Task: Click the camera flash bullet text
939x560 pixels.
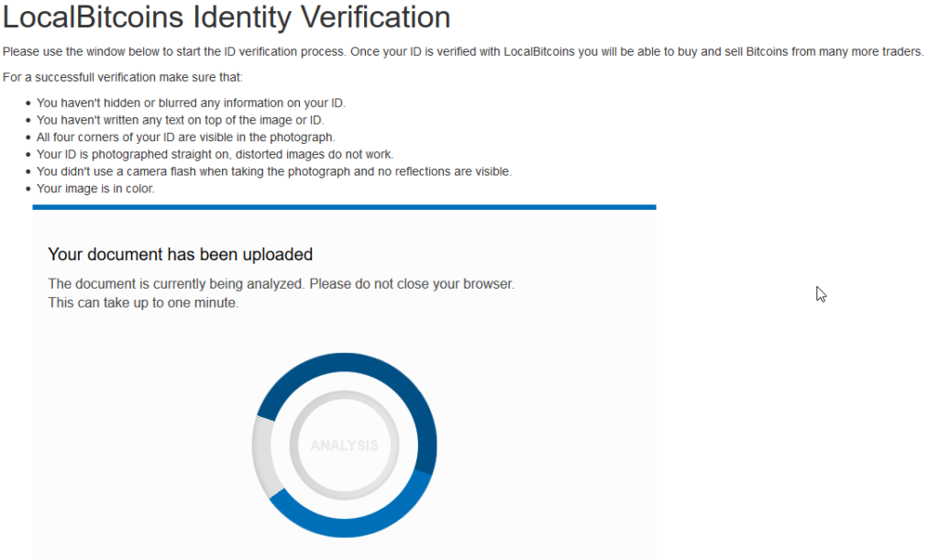Action: [273, 171]
